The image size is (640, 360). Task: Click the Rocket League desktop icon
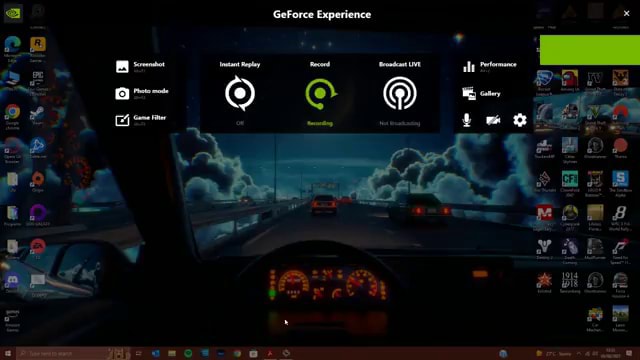pyautogui.click(x=544, y=82)
